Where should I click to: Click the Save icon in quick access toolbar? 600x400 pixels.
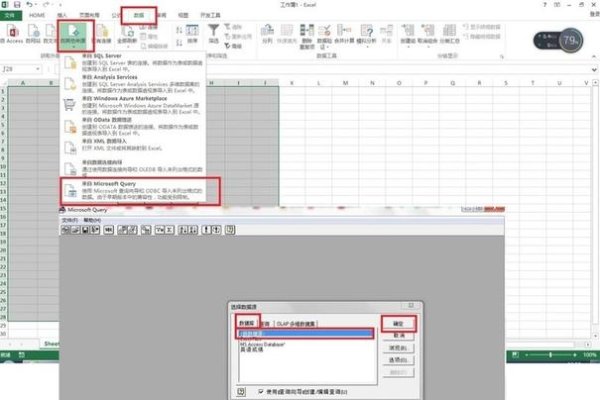(17, 5)
